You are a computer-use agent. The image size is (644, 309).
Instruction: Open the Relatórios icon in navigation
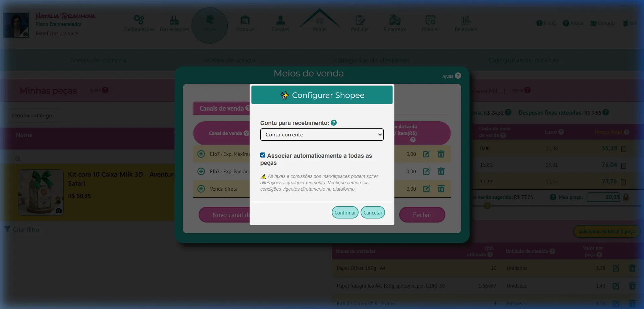point(466,20)
